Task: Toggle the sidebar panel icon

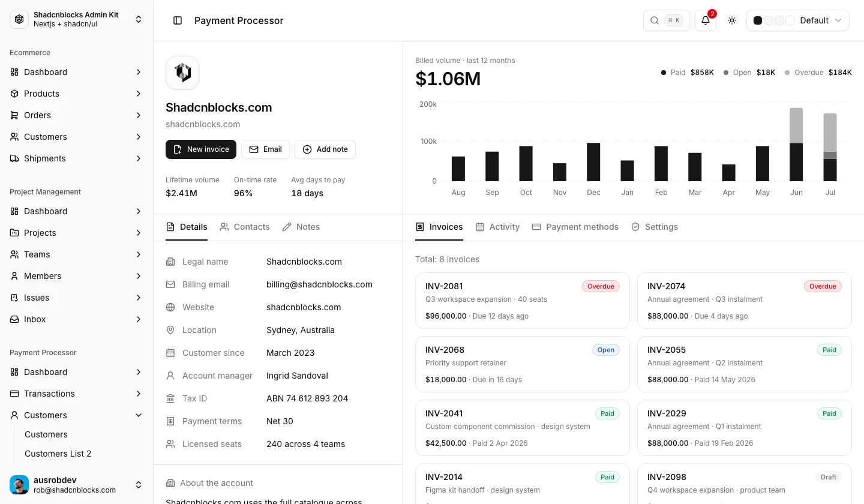Action: pos(178,20)
